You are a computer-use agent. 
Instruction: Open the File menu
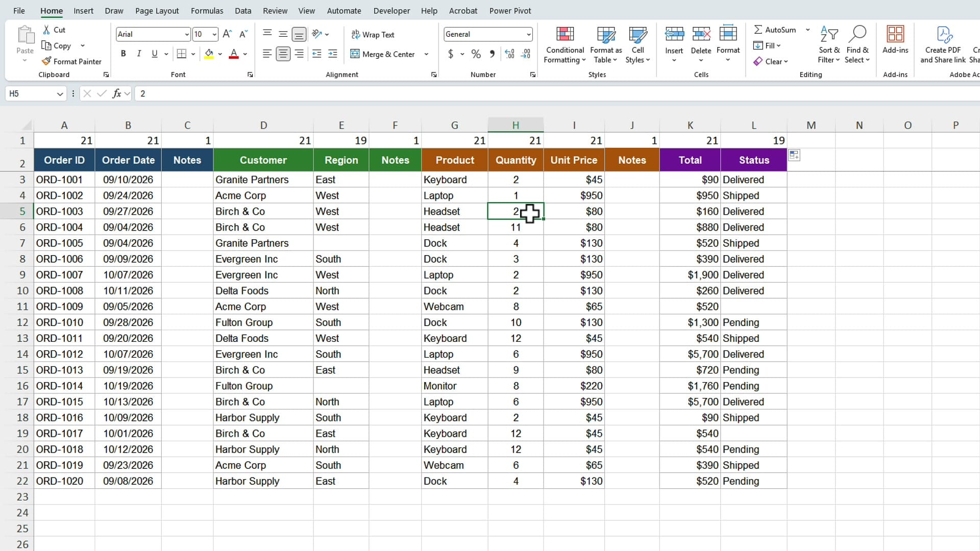[19, 11]
